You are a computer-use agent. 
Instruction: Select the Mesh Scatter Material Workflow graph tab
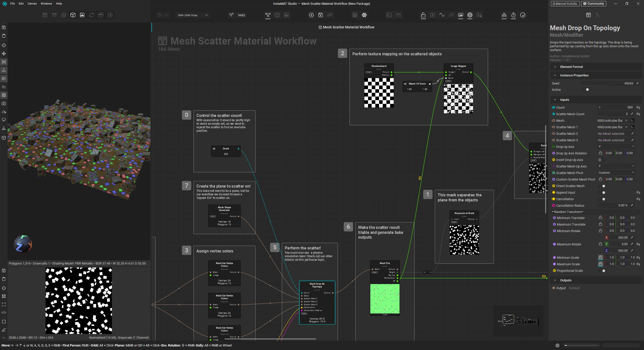(x=346, y=27)
